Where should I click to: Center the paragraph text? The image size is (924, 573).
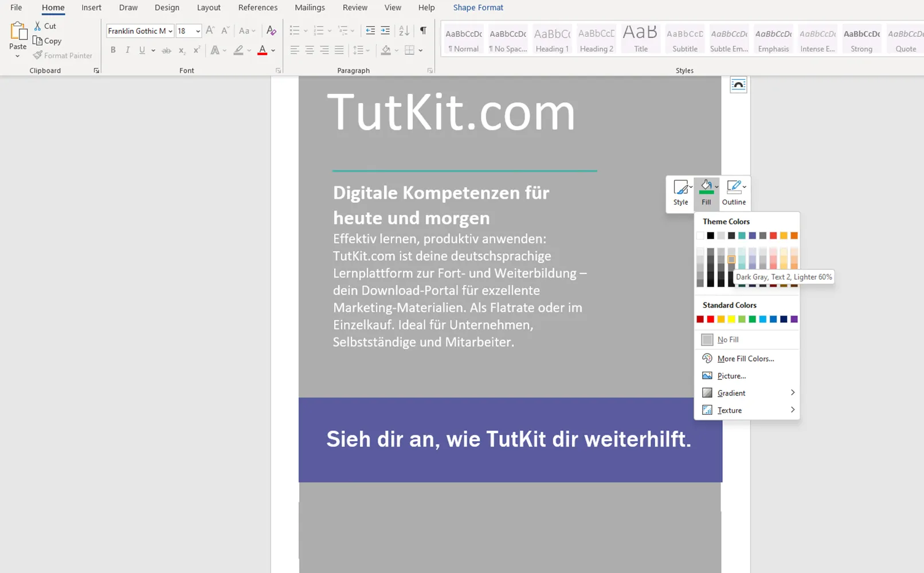pos(310,50)
